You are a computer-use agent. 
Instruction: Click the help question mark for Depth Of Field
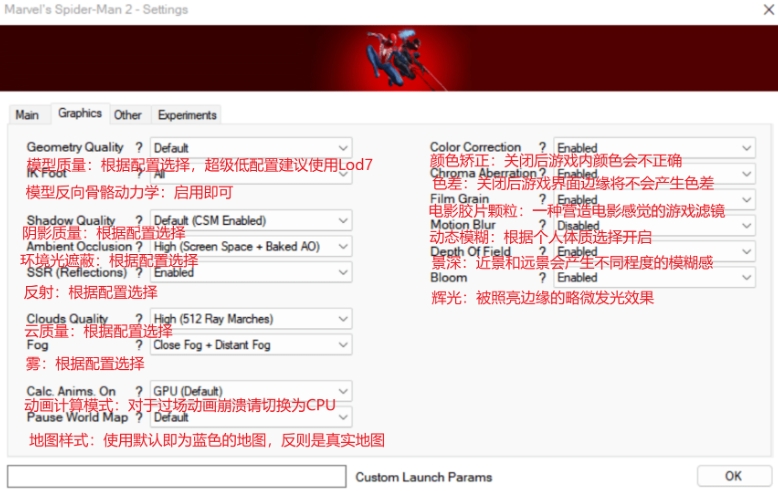point(542,251)
